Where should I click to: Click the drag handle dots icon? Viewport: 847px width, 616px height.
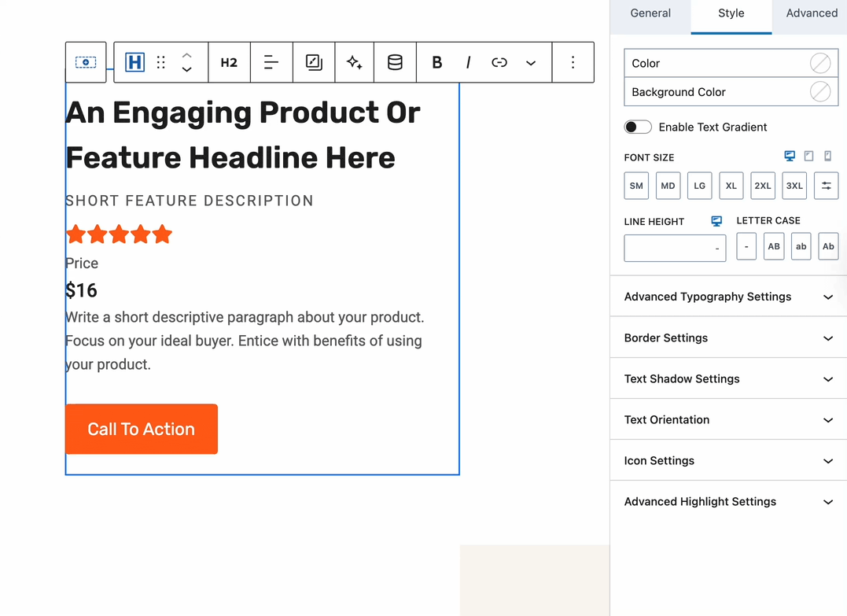coord(161,63)
